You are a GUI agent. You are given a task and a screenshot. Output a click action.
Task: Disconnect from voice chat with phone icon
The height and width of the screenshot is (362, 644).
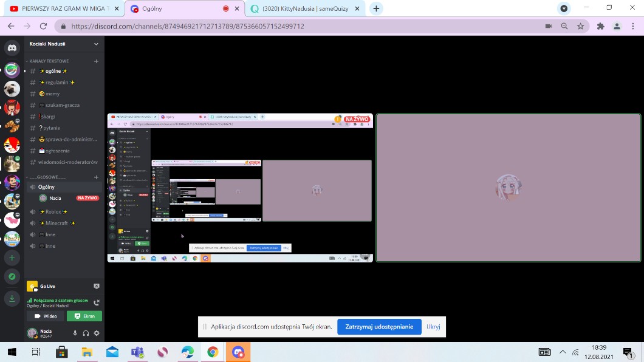click(96, 302)
